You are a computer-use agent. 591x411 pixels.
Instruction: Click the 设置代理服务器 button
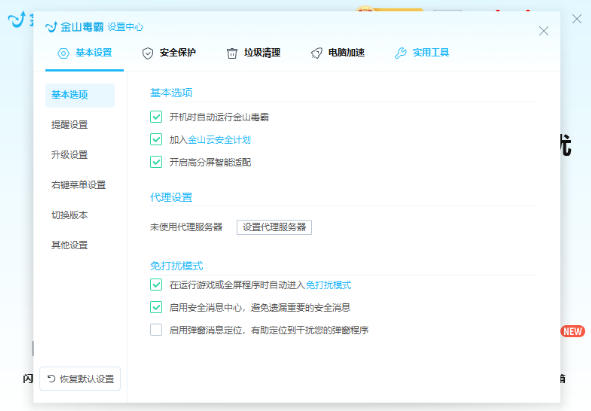pos(274,227)
